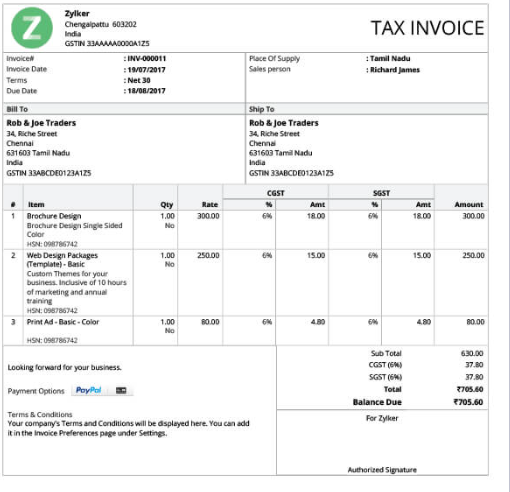The height and width of the screenshot is (492, 510).
Task: Select invoice number INV-000011
Action: 147,59
